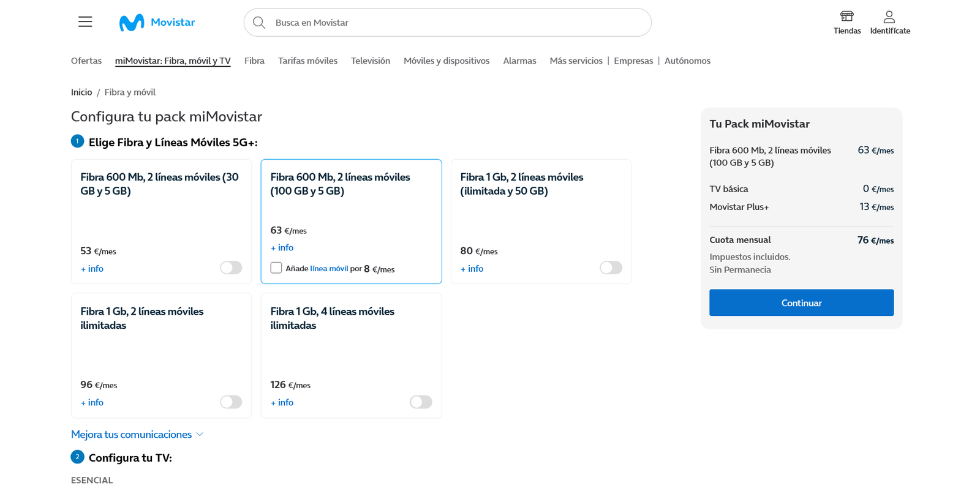Go to Empresas section
The image size is (980, 491).
[x=633, y=61]
